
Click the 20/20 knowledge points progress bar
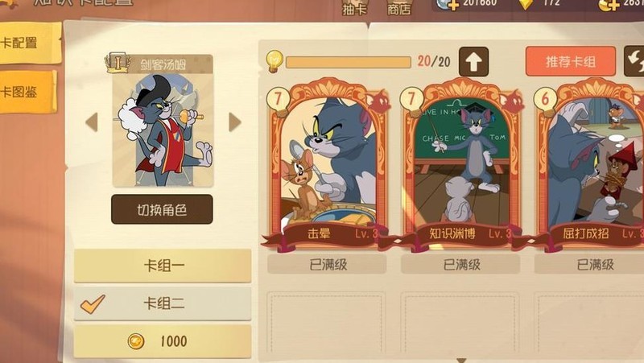349,63
